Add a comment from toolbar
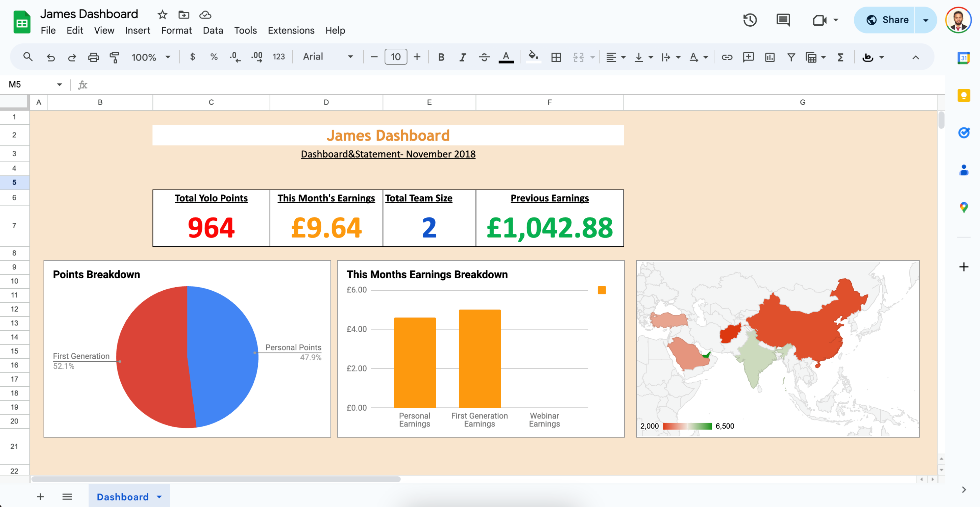This screenshot has width=980, height=507. [748, 57]
